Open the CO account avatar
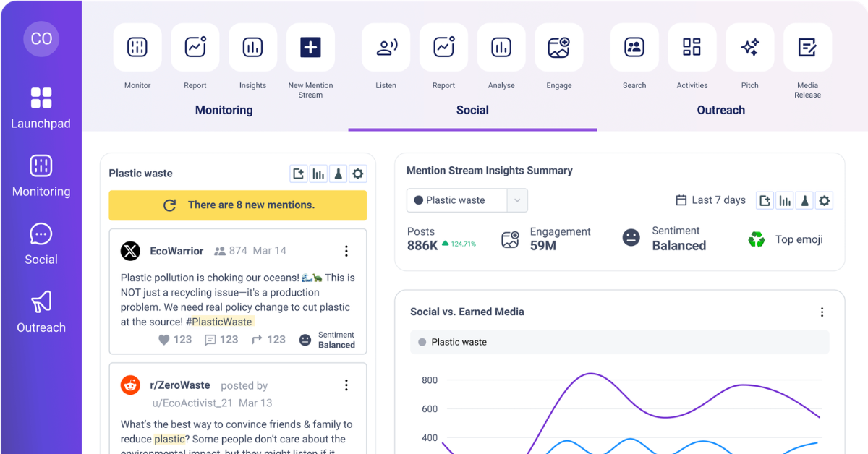Screen dimensions: 868x454 (41, 39)
